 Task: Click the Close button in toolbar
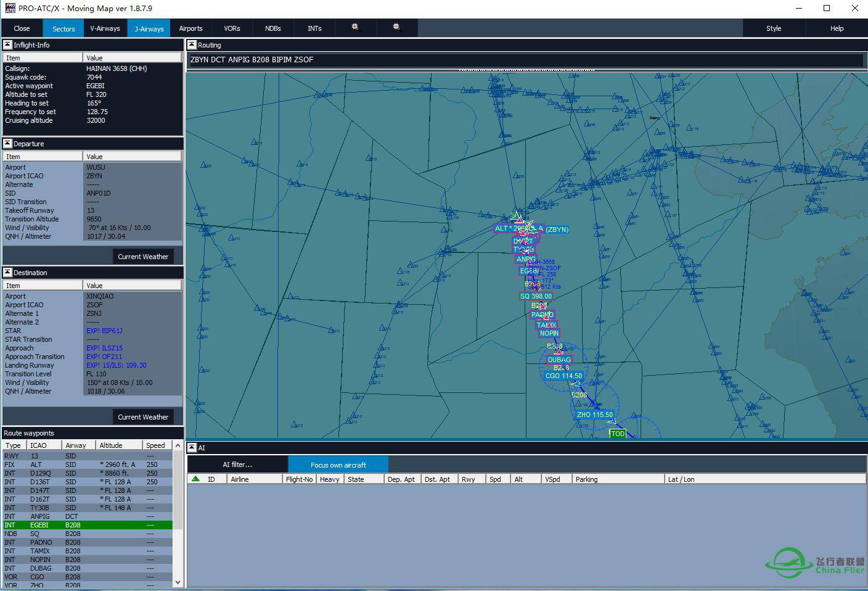(22, 28)
